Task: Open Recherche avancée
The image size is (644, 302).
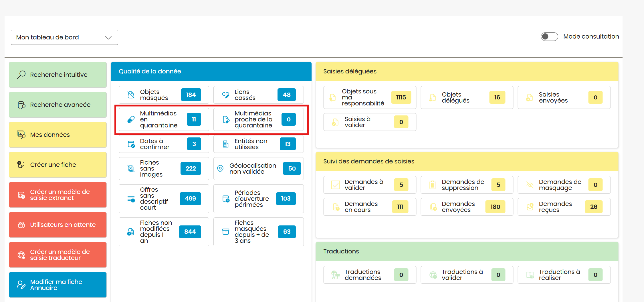Action: pyautogui.click(x=58, y=105)
